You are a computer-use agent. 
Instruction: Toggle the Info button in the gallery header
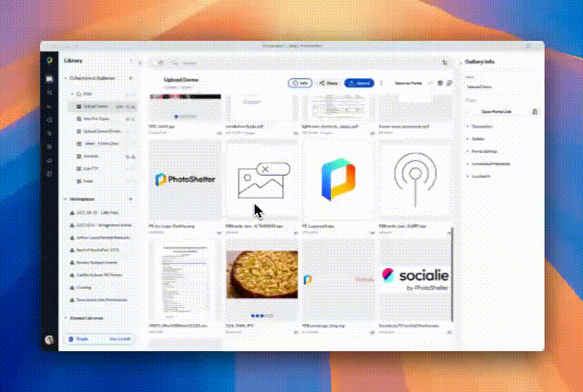click(x=300, y=83)
